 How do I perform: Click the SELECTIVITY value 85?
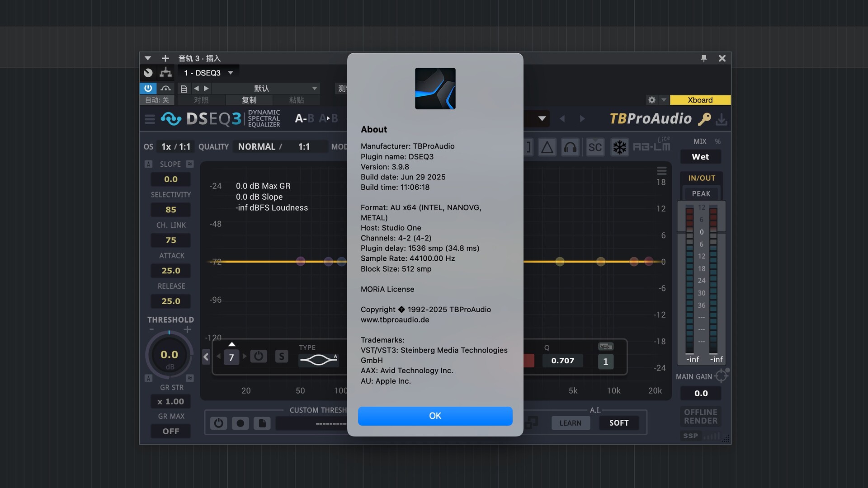pyautogui.click(x=170, y=210)
